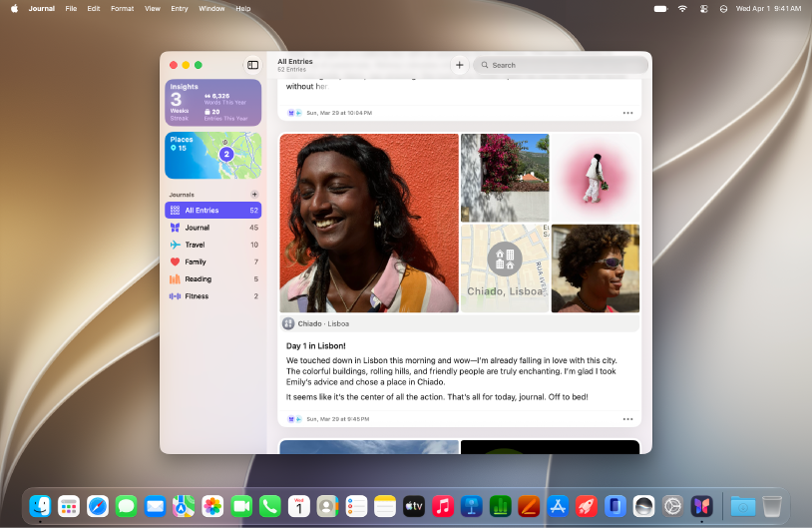The height and width of the screenshot is (529, 812).
Task: Open Music from the Dock
Action: point(443,506)
